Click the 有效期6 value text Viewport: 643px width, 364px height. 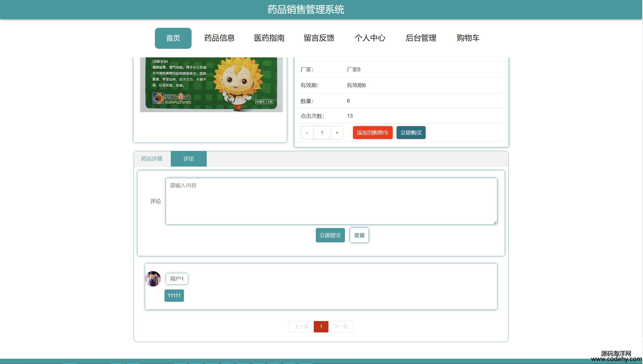356,85
